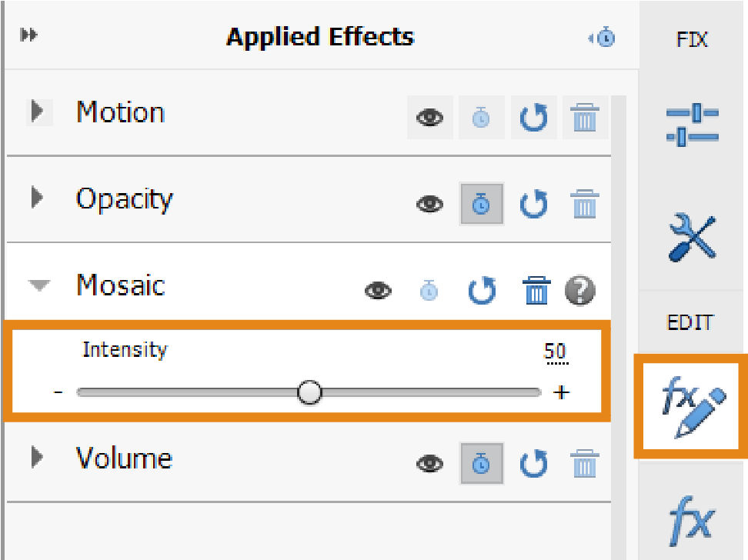This screenshot has height=560, width=748.
Task: Toggle visibility of the Mosaic effect
Action: pos(378,291)
